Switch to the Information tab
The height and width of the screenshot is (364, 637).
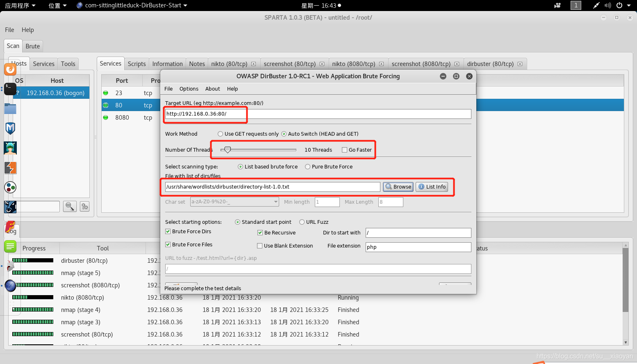click(167, 64)
